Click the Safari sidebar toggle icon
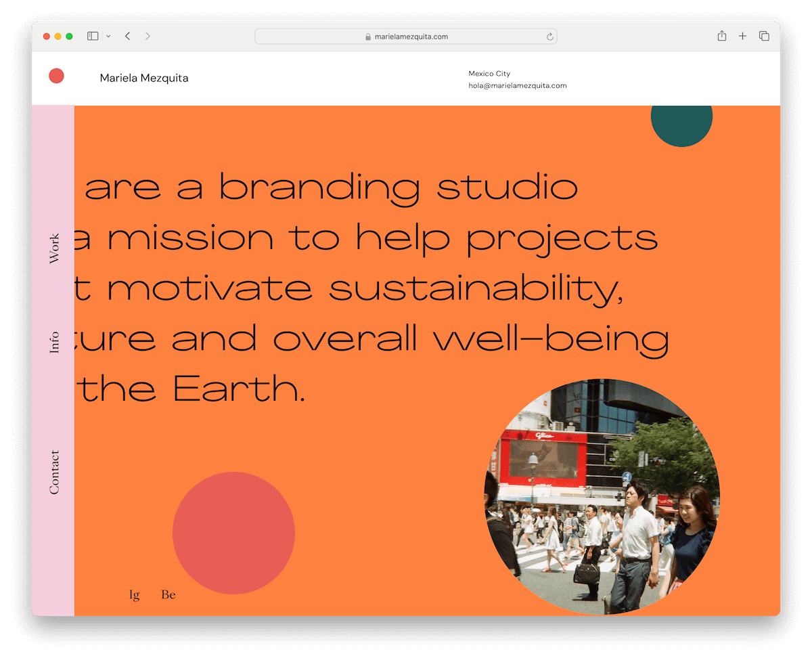 click(93, 37)
